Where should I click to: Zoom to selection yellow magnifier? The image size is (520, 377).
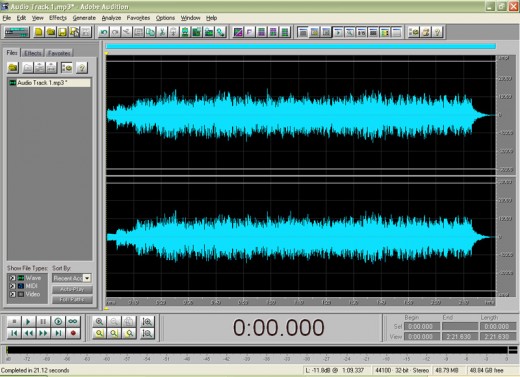(99, 333)
